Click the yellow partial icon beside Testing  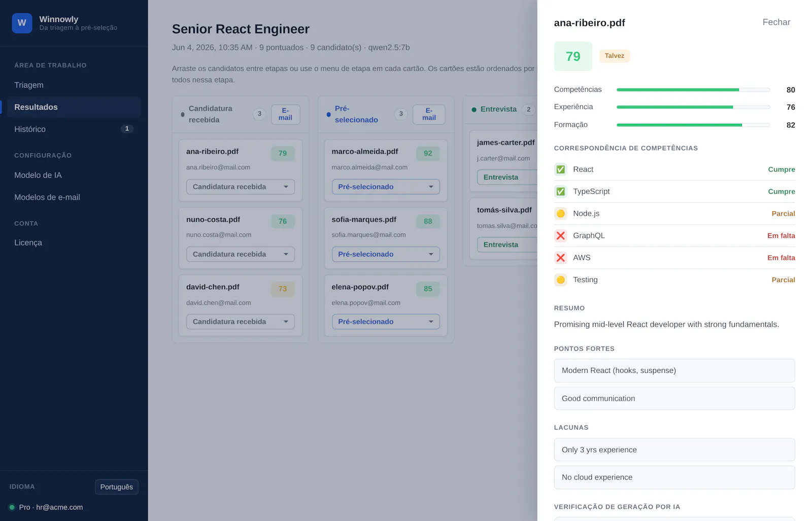pos(560,280)
